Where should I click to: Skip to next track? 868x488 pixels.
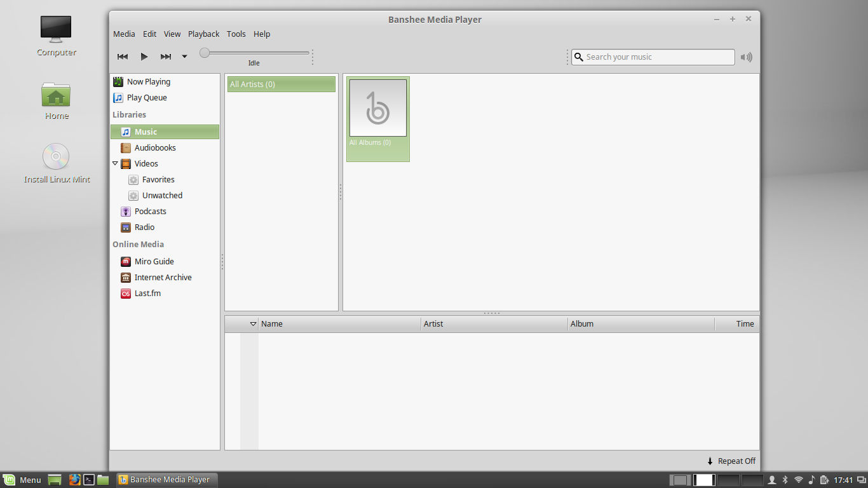pyautogui.click(x=166, y=57)
